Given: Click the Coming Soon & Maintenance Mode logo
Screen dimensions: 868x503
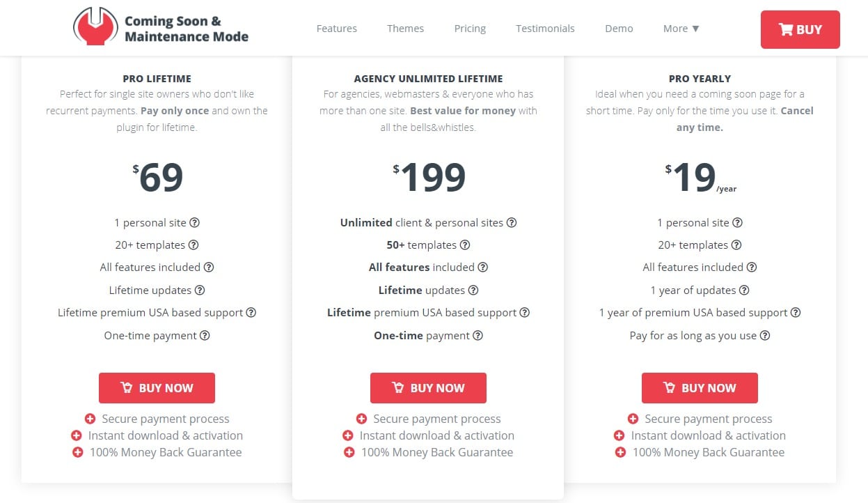Looking at the screenshot, I should (161, 28).
